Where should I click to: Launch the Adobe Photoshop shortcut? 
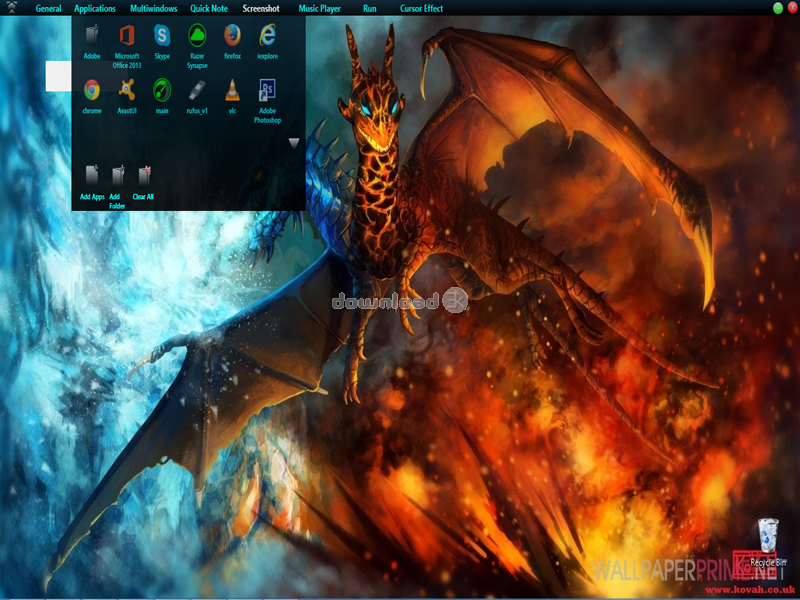click(x=267, y=90)
